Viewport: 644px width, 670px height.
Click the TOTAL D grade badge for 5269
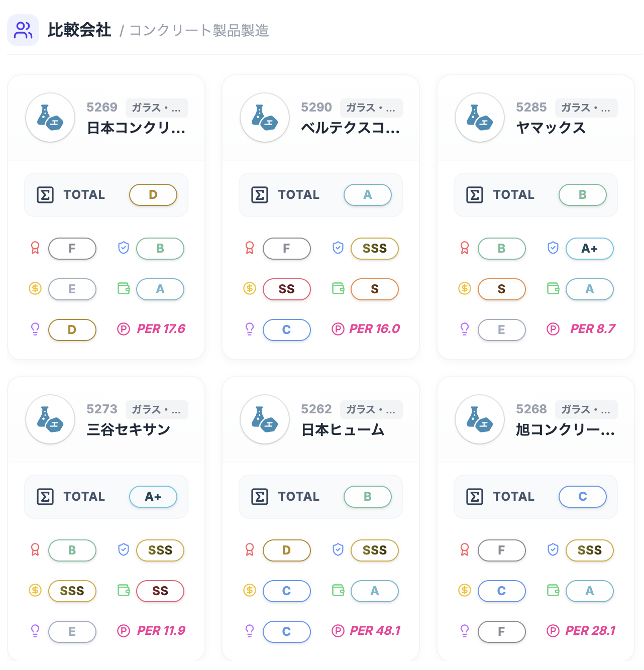pyautogui.click(x=153, y=195)
